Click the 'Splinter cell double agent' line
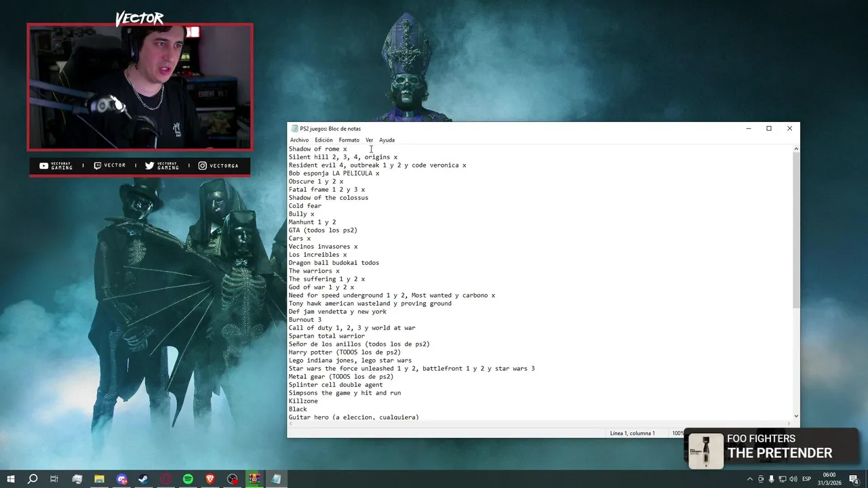 pyautogui.click(x=336, y=385)
